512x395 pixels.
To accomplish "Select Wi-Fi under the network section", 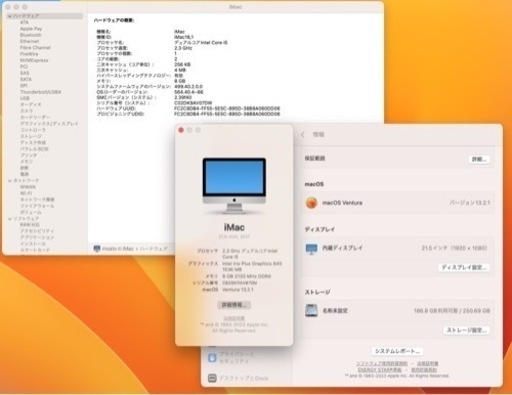I will point(26,193).
